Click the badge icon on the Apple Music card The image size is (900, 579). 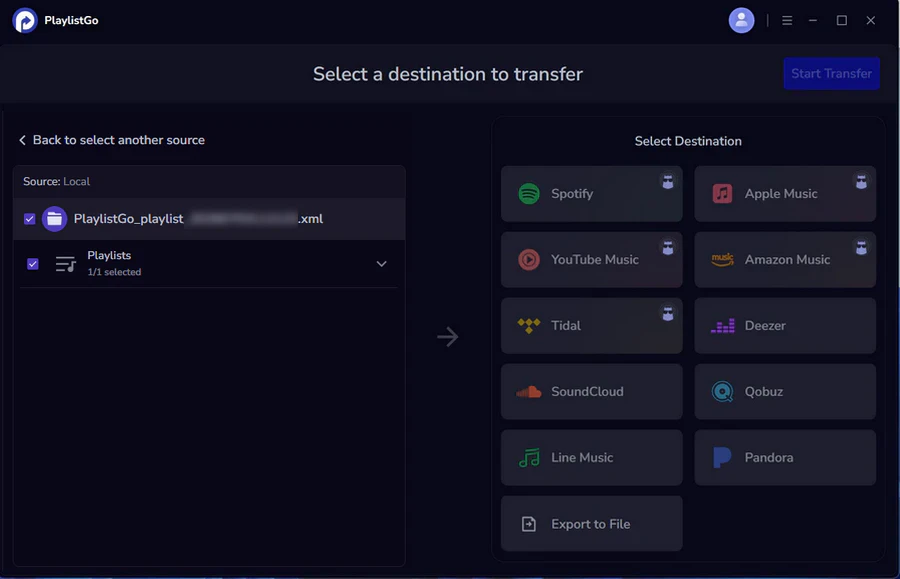pos(861,182)
